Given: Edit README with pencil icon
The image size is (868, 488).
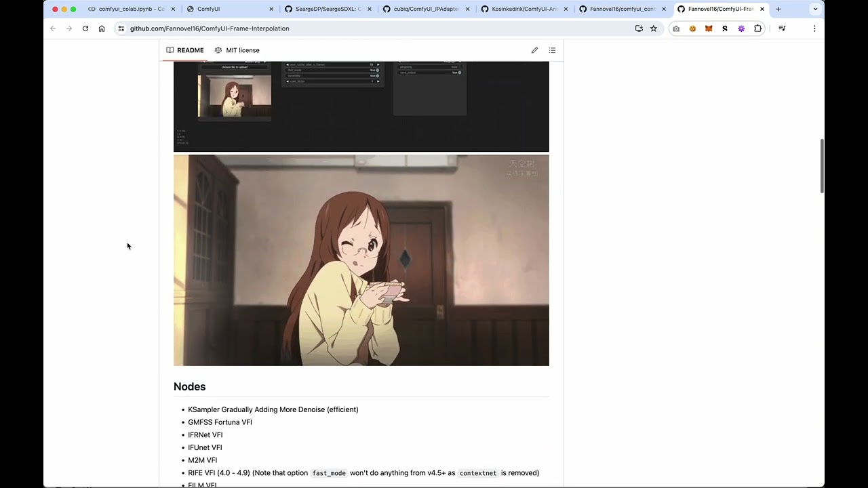Looking at the screenshot, I should pos(534,50).
